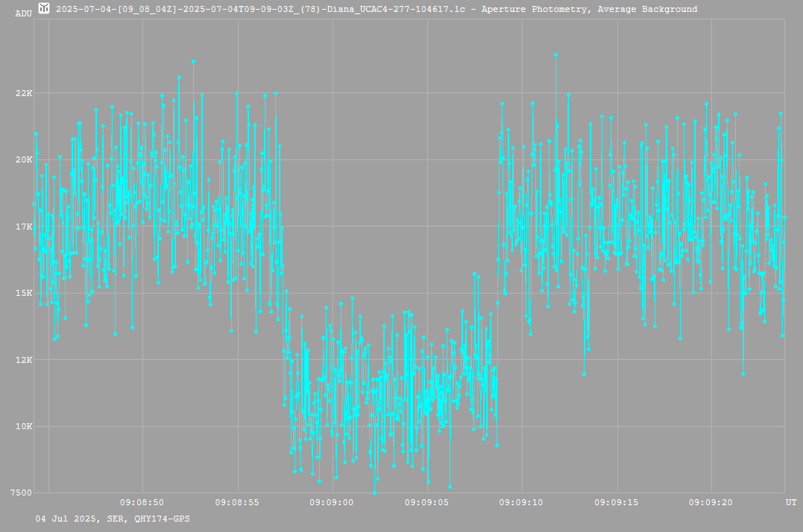Click the ADU axis unit label

pyautogui.click(x=24, y=13)
